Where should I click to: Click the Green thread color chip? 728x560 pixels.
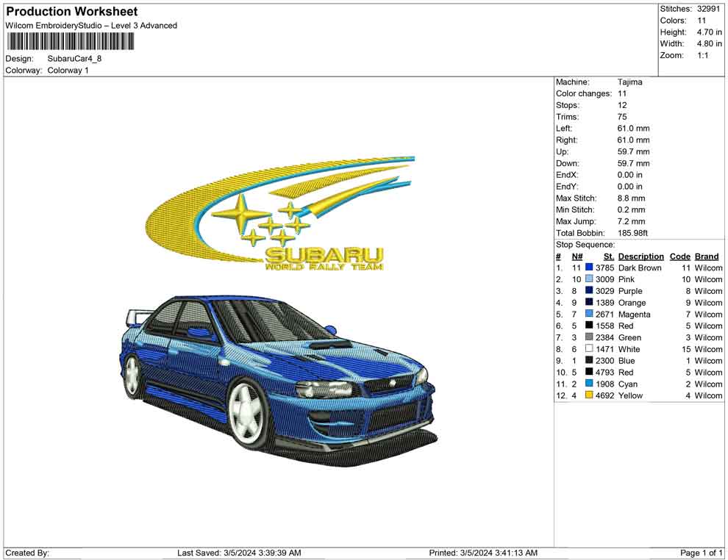click(588, 337)
